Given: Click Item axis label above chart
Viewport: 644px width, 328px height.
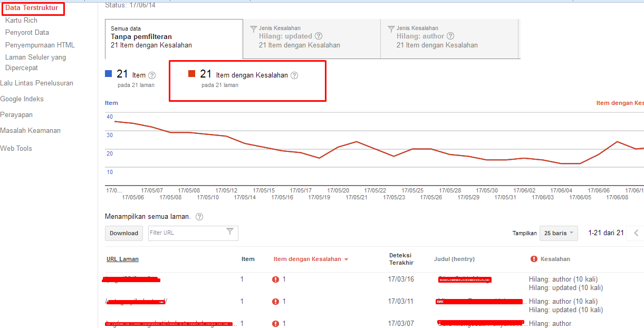Looking at the screenshot, I should pos(111,103).
